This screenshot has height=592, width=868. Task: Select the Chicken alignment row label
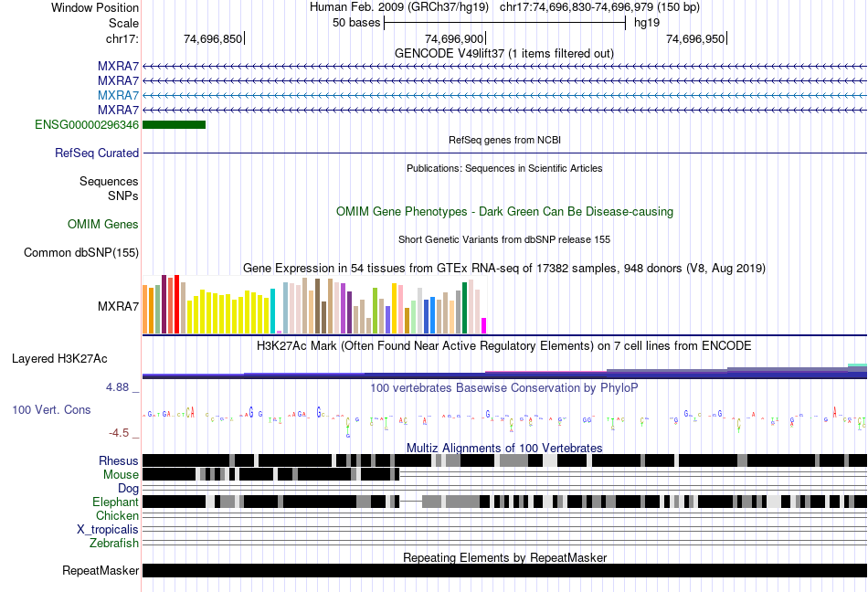point(117,515)
